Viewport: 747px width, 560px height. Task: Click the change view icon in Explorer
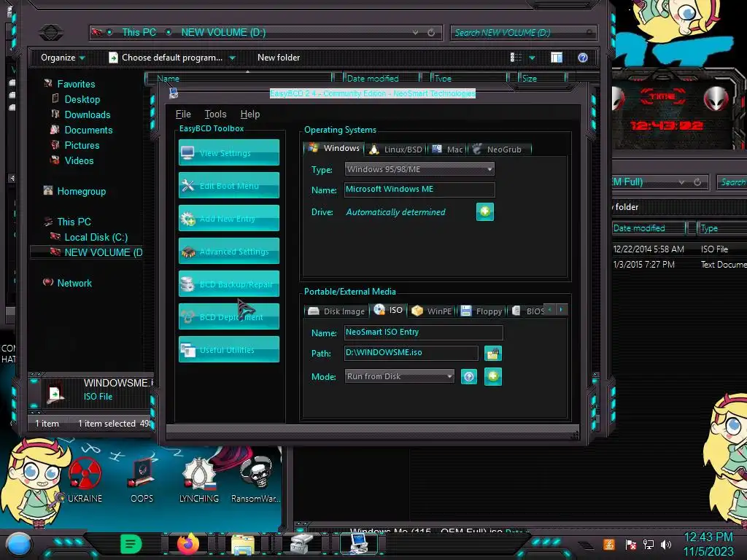516,58
